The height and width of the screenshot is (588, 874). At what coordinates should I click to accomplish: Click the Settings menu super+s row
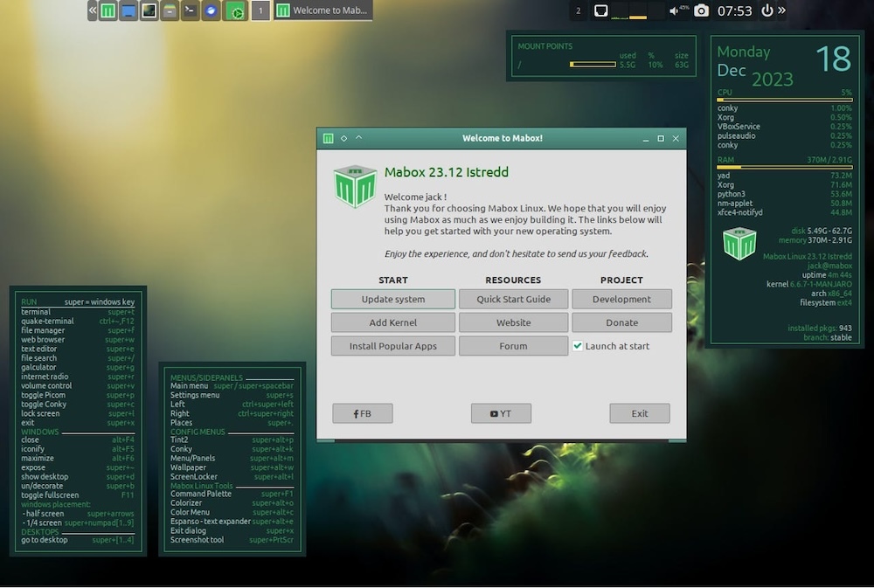(232, 395)
